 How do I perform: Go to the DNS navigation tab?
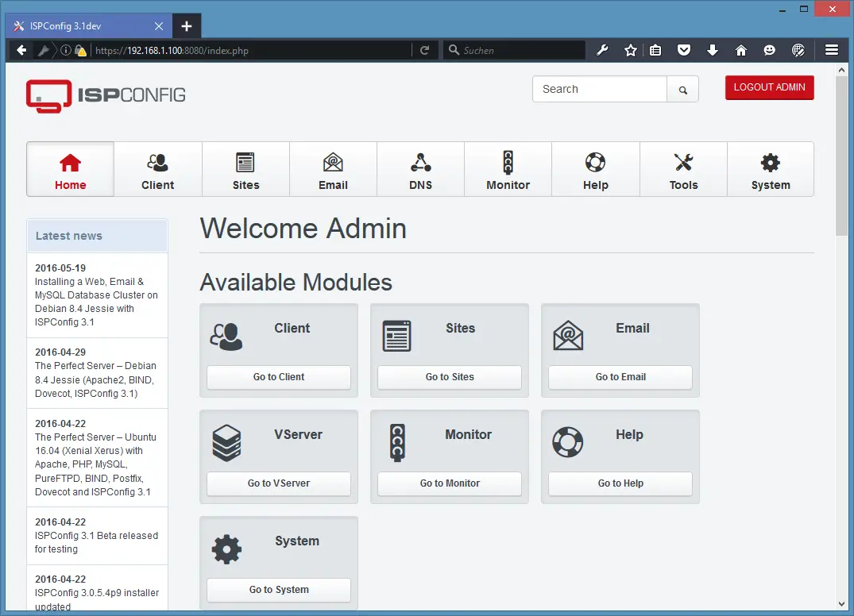click(x=420, y=169)
